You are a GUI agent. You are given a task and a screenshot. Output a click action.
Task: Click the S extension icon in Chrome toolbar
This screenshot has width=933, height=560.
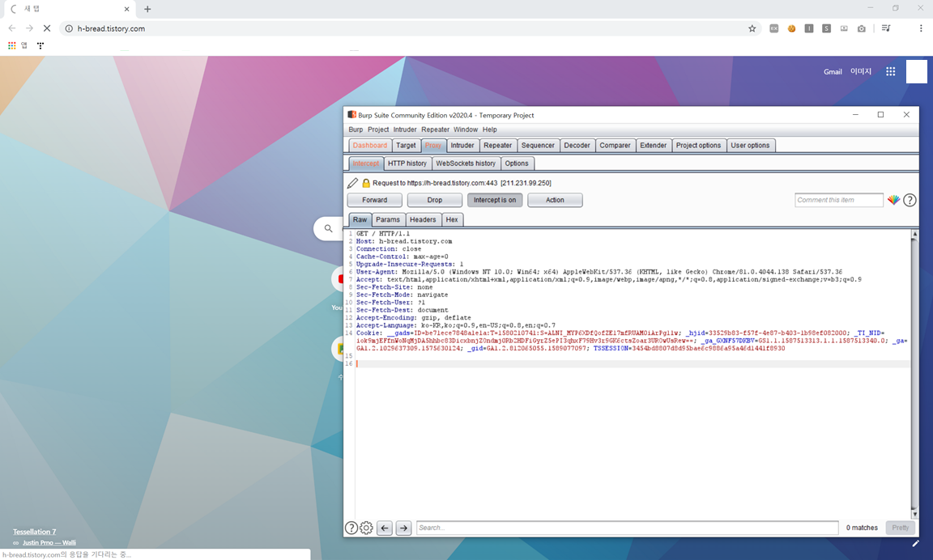(x=826, y=28)
